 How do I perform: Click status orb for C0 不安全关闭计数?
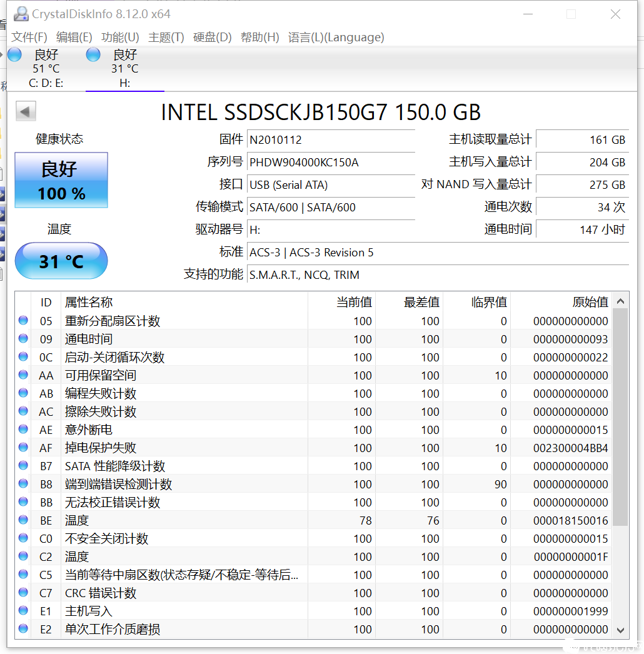pyautogui.click(x=23, y=538)
